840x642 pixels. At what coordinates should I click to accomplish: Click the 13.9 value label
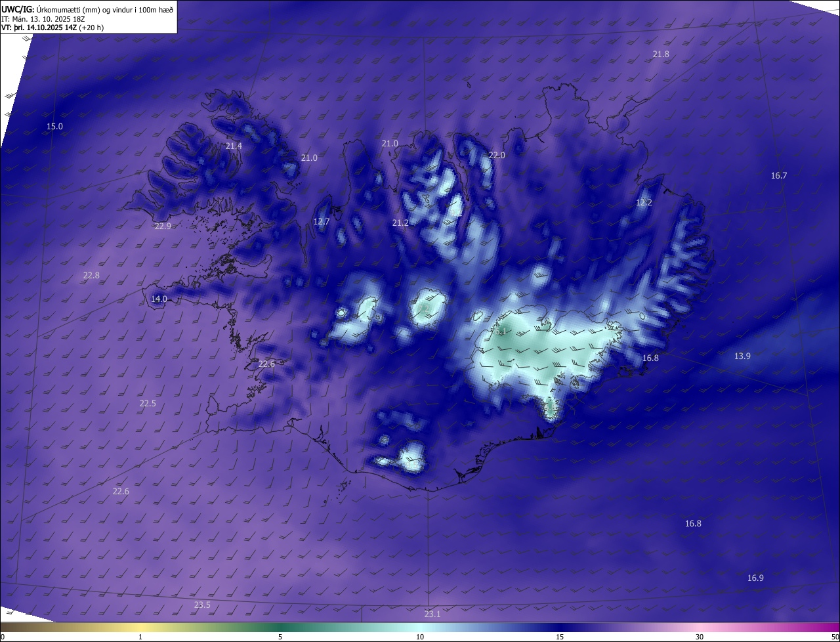(x=742, y=356)
